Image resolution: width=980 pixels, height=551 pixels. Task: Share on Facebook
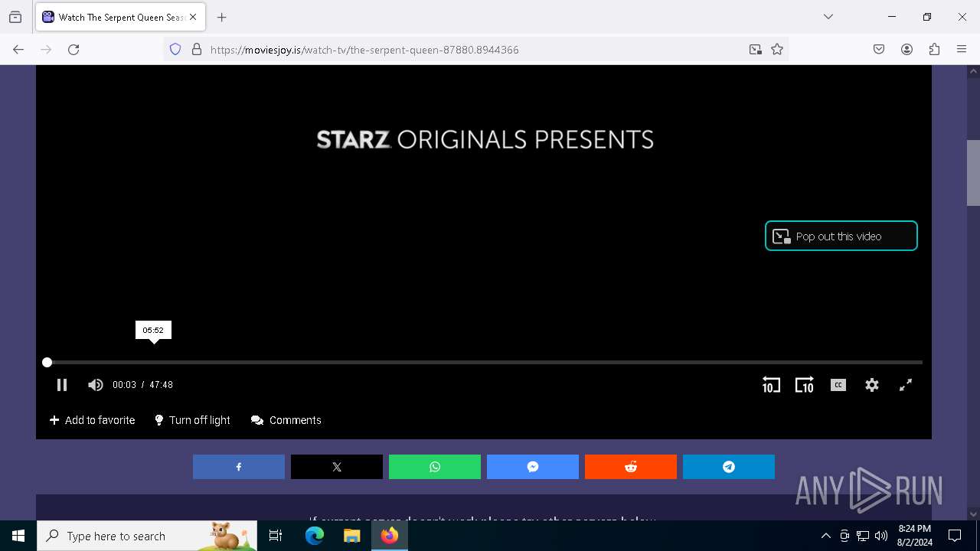pyautogui.click(x=239, y=467)
